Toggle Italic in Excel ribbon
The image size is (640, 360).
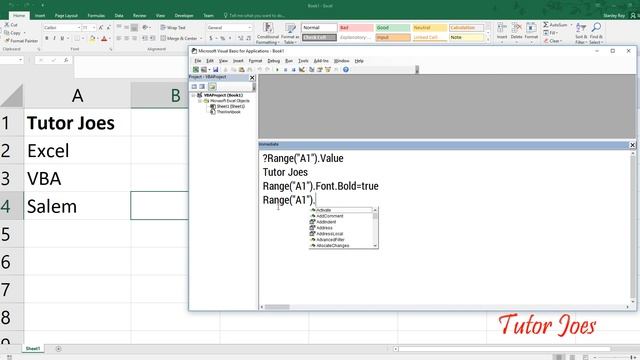55,38
